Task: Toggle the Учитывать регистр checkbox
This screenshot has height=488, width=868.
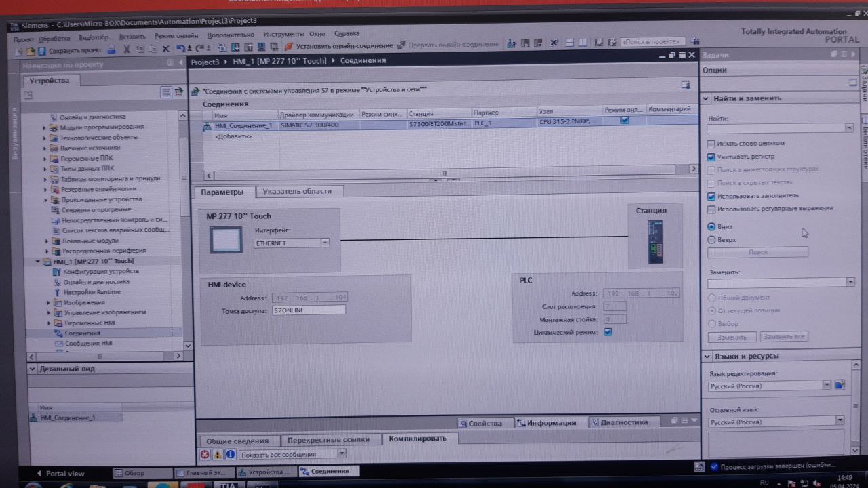Action: pyautogui.click(x=711, y=157)
